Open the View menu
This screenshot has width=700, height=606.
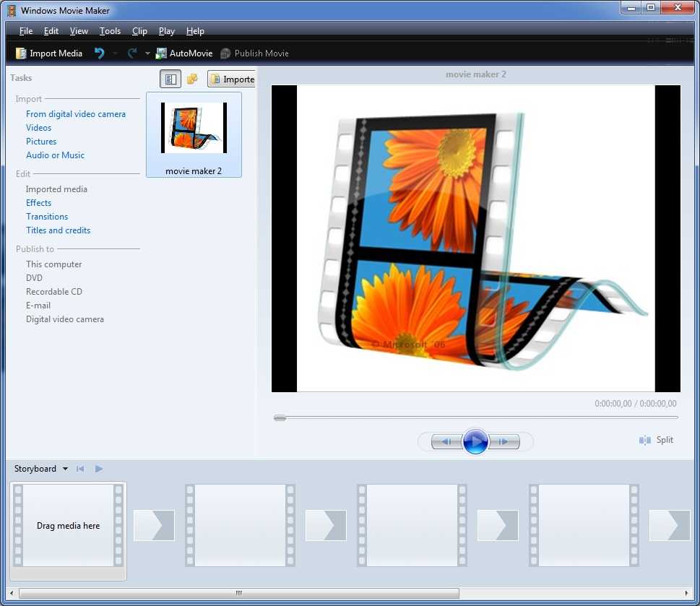79,31
